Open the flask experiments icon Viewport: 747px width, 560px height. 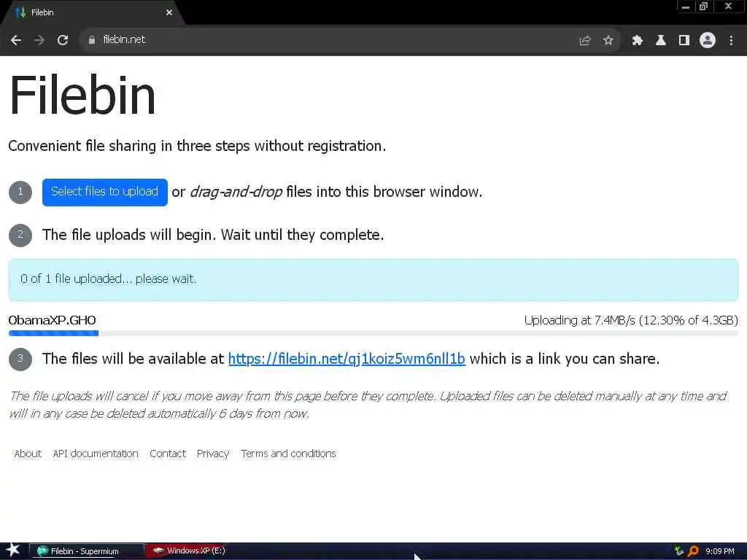(x=660, y=41)
